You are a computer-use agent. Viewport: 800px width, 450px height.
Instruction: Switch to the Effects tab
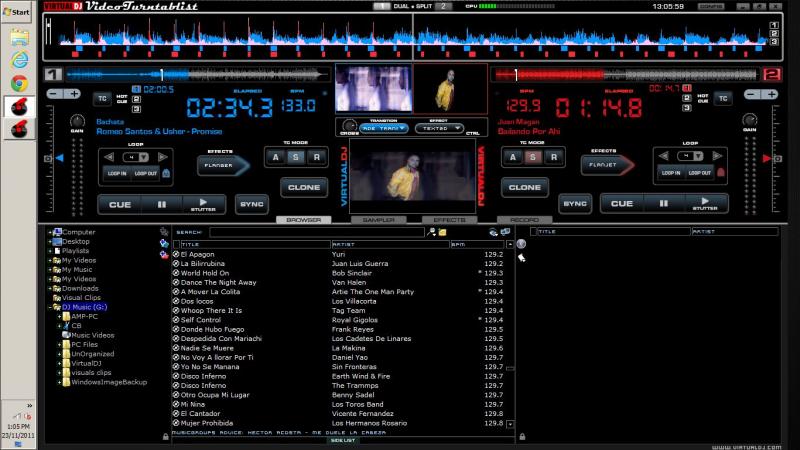tap(449, 219)
